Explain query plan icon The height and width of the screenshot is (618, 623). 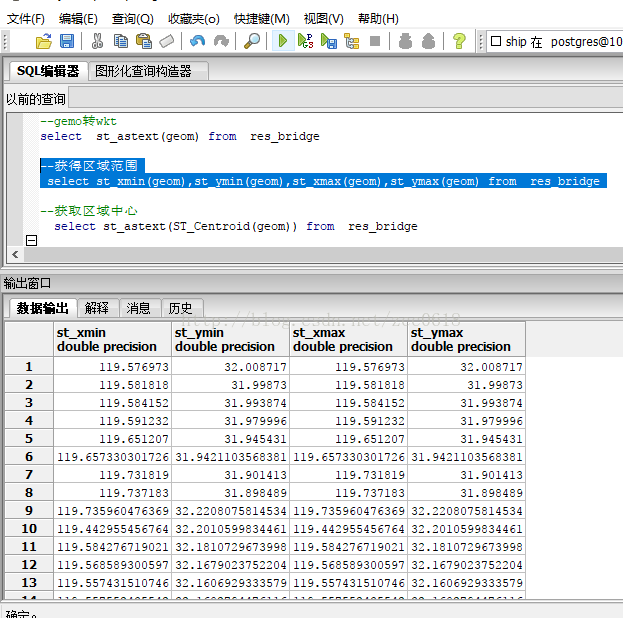(352, 41)
